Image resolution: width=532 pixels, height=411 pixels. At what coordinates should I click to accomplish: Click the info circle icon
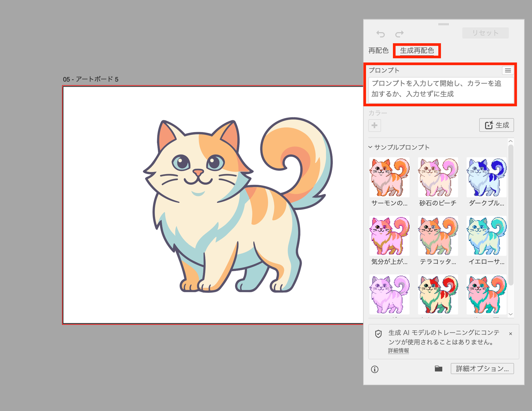click(x=375, y=369)
